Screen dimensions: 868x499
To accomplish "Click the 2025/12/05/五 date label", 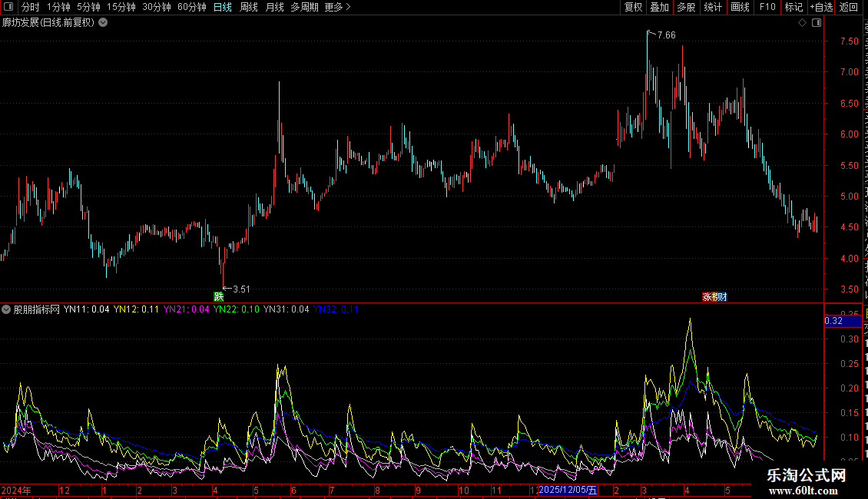I will (x=568, y=490).
